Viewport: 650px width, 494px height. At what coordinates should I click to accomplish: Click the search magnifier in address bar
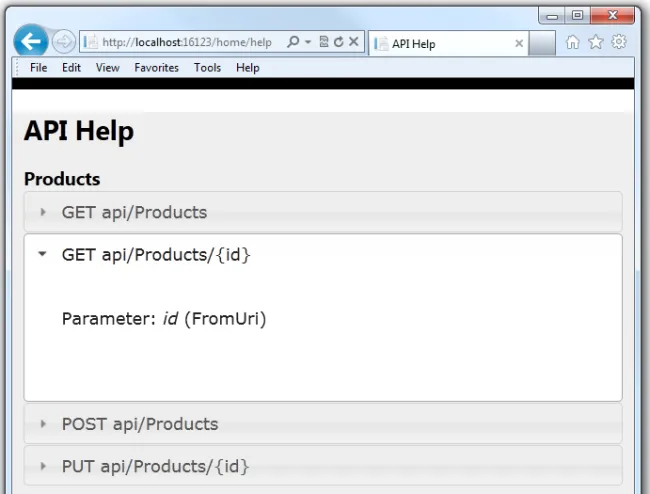(293, 42)
